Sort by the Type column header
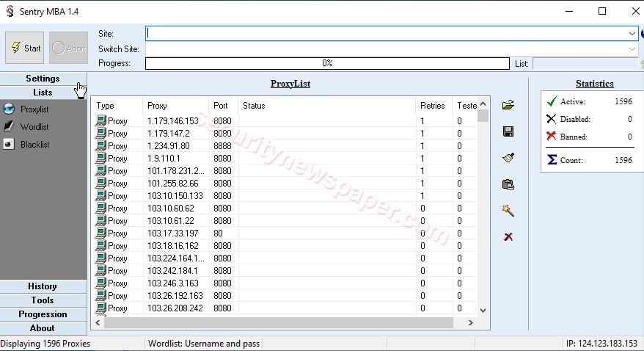Image resolution: width=644 pixels, height=351 pixels. [117, 106]
